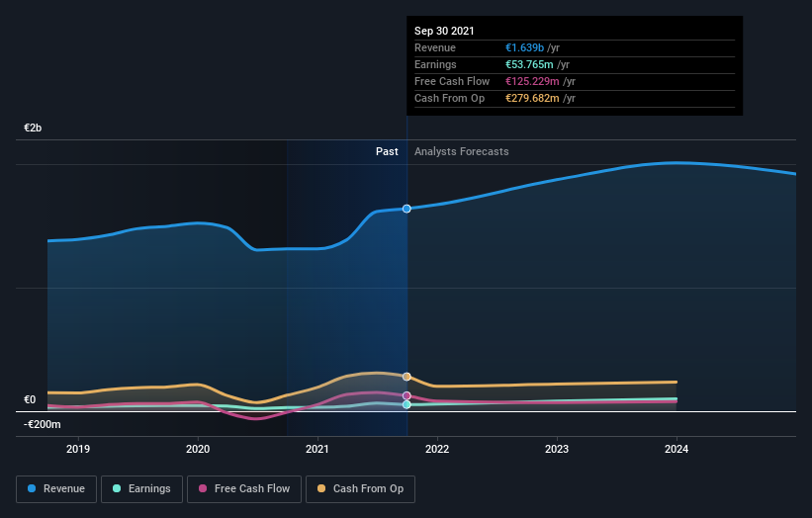The image size is (812, 518).
Task: Click the Sep 30 2021 tooltip date
Action: click(x=444, y=31)
